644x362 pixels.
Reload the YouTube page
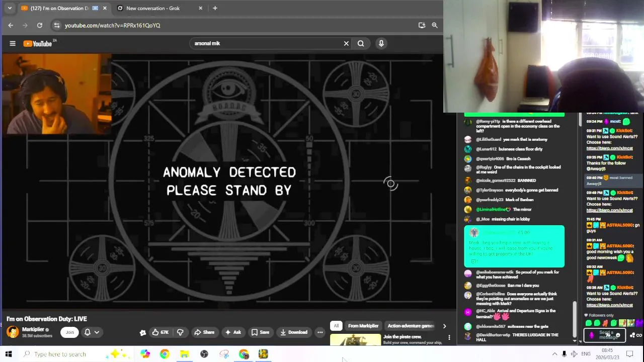(x=40, y=25)
